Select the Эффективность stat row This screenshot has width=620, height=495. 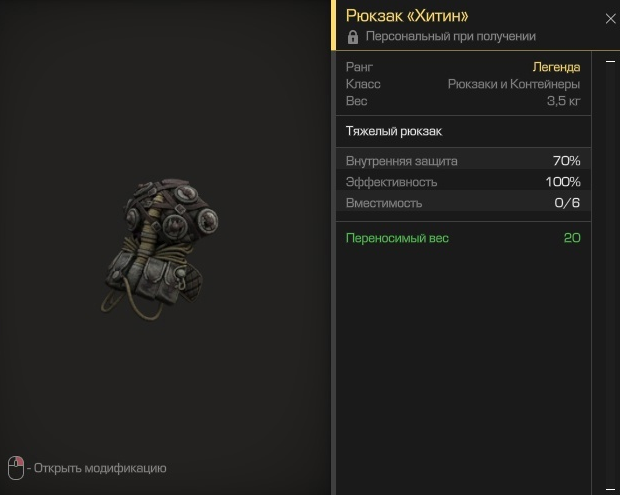pyautogui.click(x=463, y=181)
